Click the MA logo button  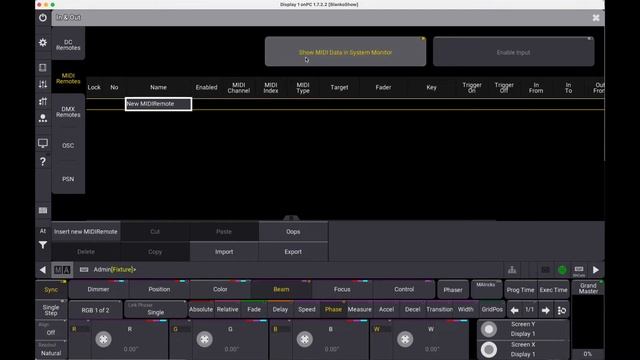coord(62,270)
